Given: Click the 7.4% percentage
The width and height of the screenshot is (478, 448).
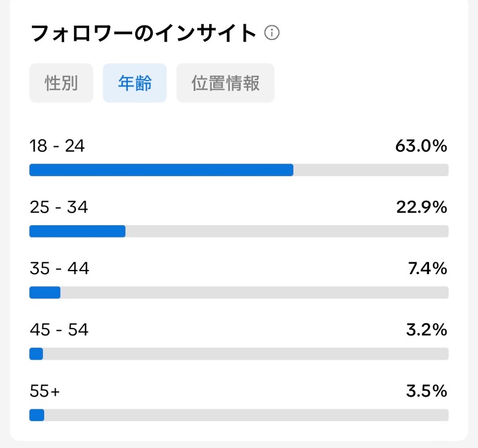Looking at the screenshot, I should pyautogui.click(x=427, y=268).
